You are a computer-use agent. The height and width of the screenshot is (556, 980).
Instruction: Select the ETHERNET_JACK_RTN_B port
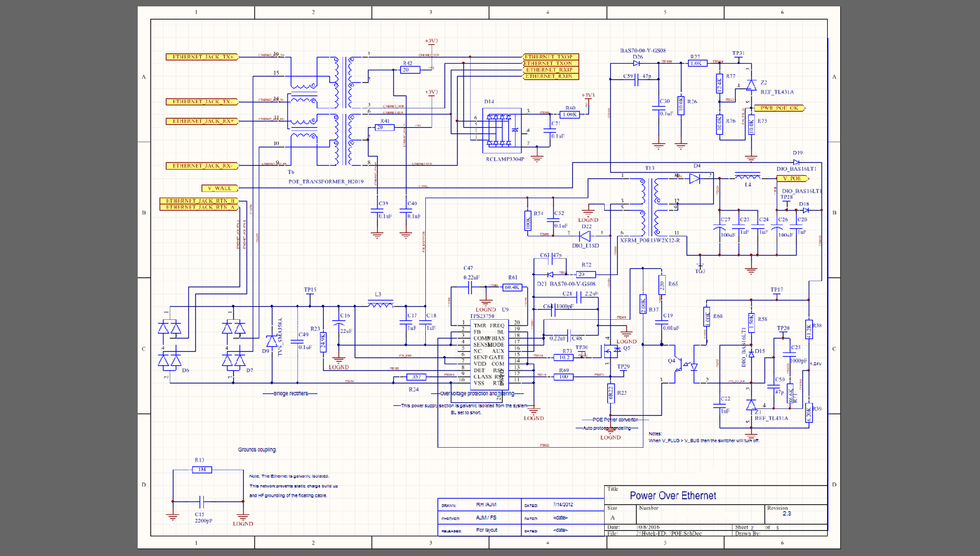point(199,201)
